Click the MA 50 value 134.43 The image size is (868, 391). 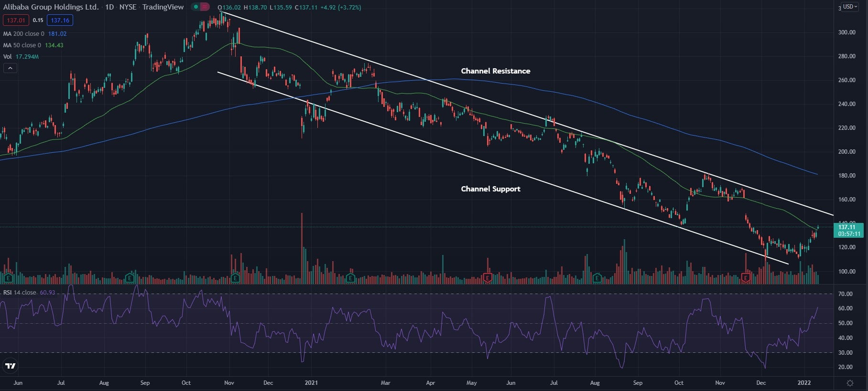pyautogui.click(x=54, y=45)
